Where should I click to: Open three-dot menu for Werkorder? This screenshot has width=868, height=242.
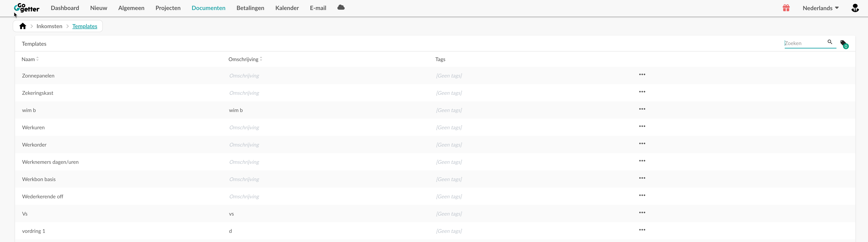pyautogui.click(x=642, y=143)
